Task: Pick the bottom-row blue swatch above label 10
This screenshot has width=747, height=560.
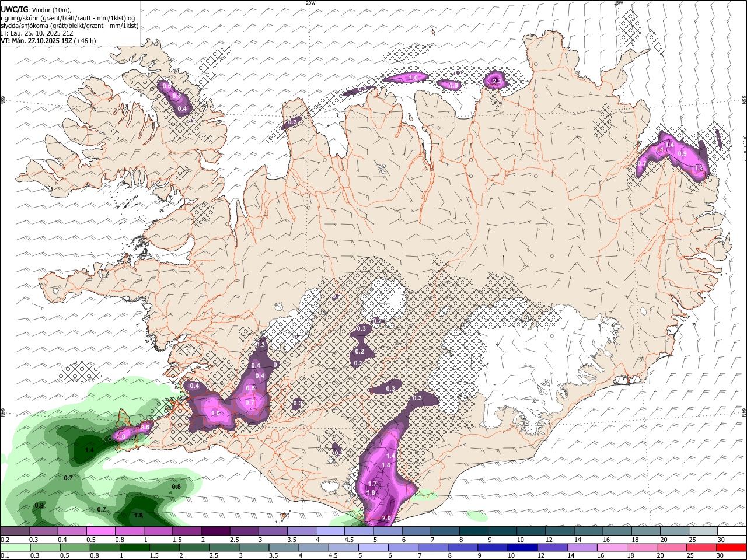Action: point(522,548)
